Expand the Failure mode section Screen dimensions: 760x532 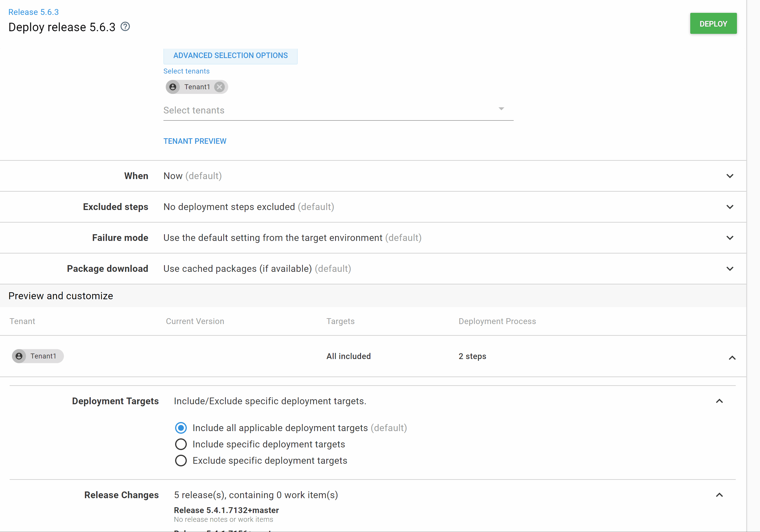point(730,237)
